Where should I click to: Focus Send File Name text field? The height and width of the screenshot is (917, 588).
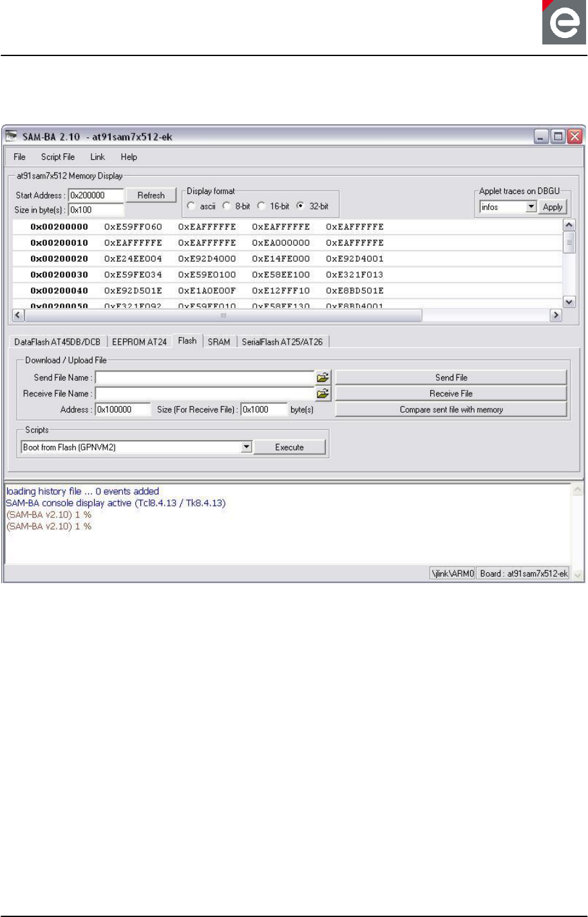pyautogui.click(x=205, y=378)
